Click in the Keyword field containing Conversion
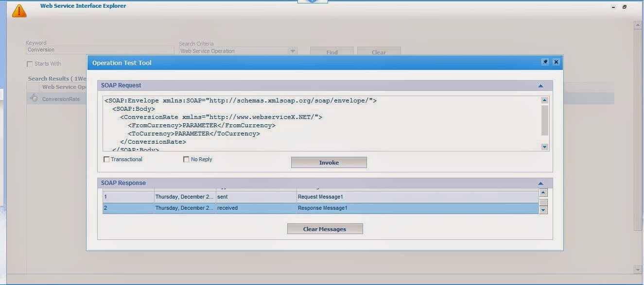The width and height of the screenshot is (644, 285). click(x=100, y=50)
